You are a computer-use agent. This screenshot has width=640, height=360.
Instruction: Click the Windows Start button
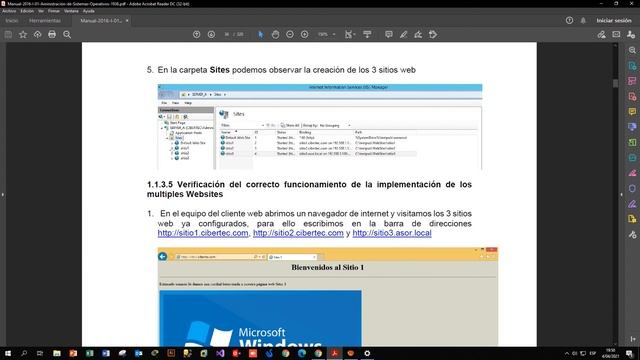coord(8,353)
